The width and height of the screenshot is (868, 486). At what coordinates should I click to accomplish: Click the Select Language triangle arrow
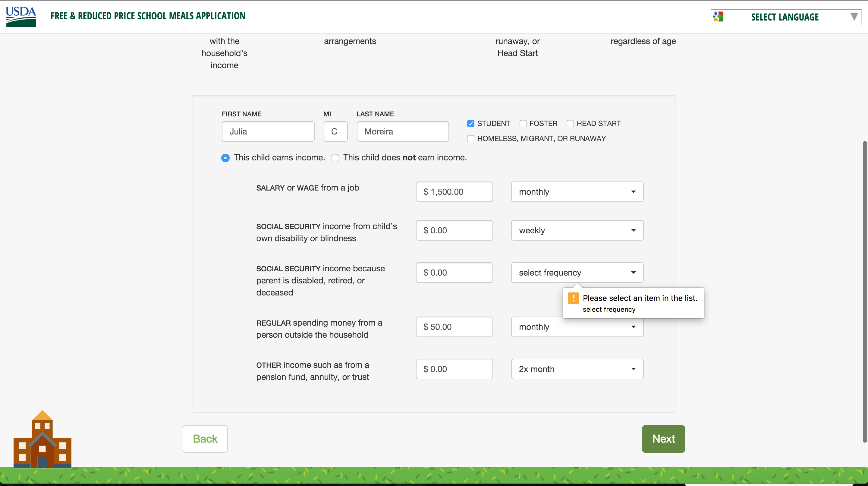[854, 17]
